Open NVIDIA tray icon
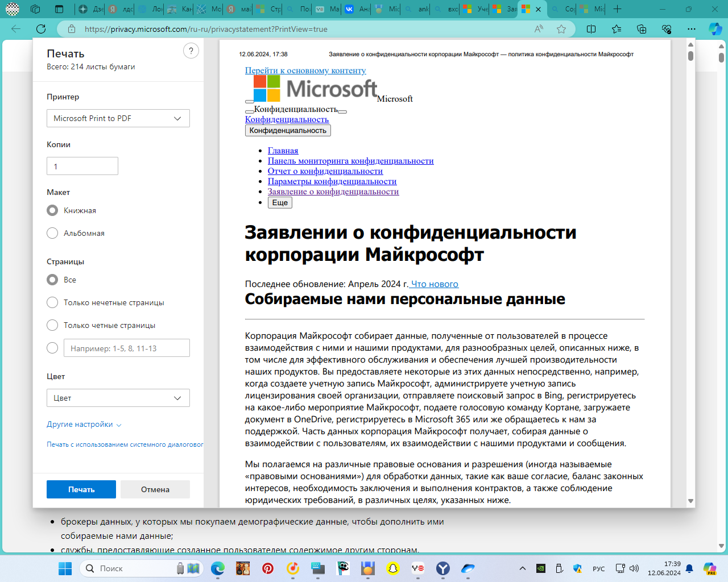The height and width of the screenshot is (582, 728). 541,568
